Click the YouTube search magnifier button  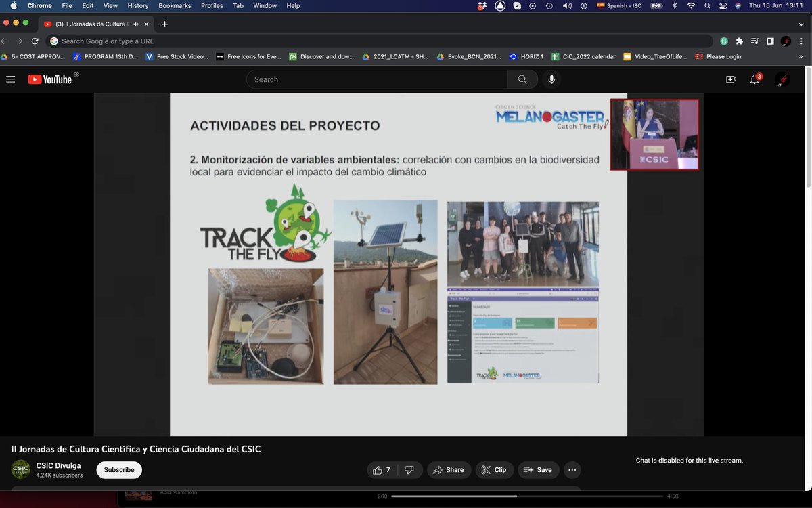pyautogui.click(x=522, y=79)
